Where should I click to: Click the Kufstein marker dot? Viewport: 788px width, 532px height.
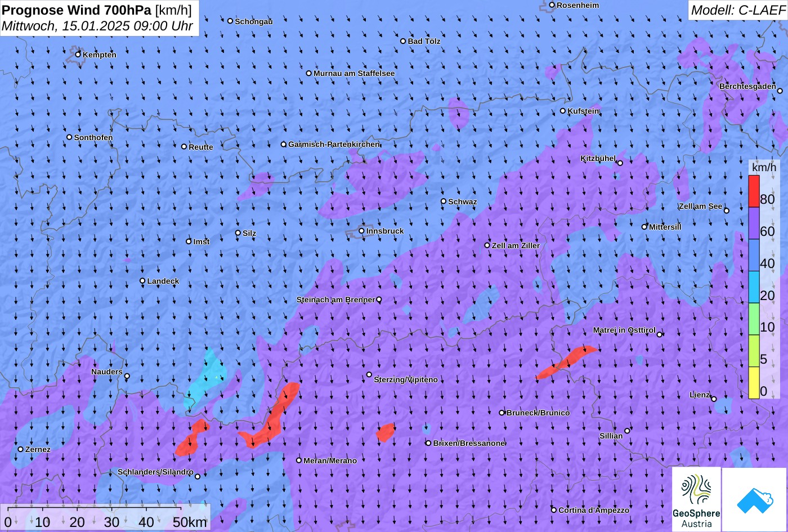(x=563, y=111)
